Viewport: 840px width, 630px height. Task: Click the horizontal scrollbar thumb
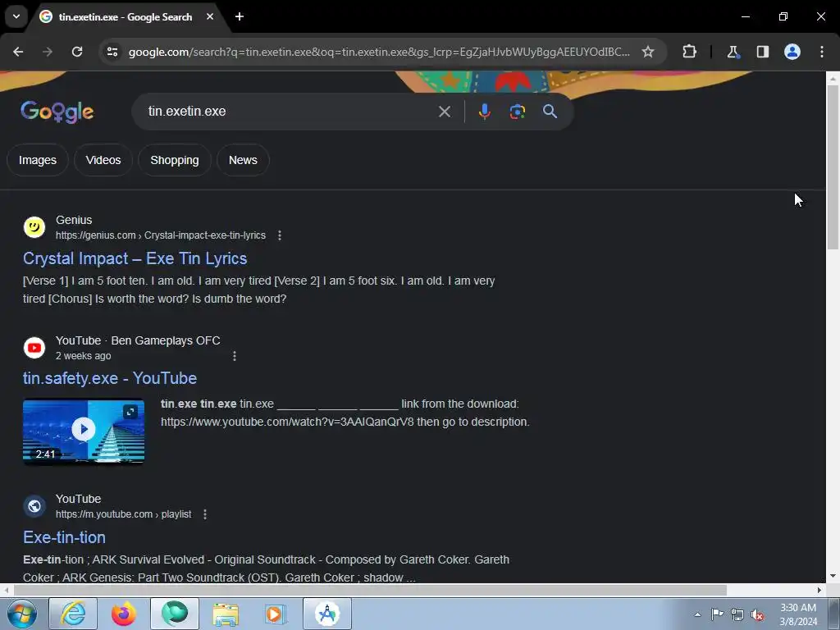pos(370,590)
